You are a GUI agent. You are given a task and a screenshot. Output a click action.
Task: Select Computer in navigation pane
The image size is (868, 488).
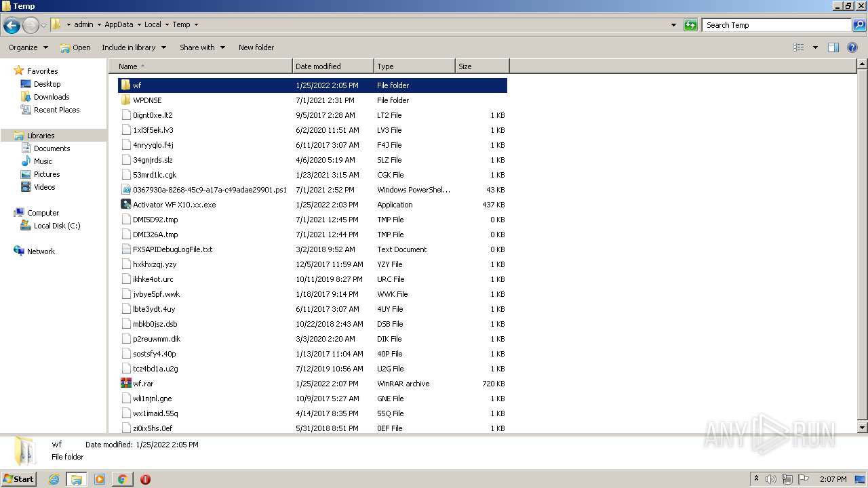click(x=43, y=213)
